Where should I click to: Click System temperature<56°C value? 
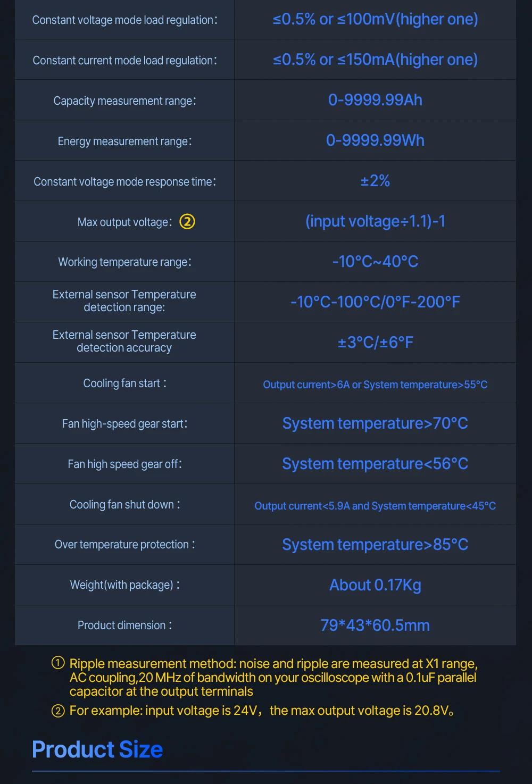375,464
